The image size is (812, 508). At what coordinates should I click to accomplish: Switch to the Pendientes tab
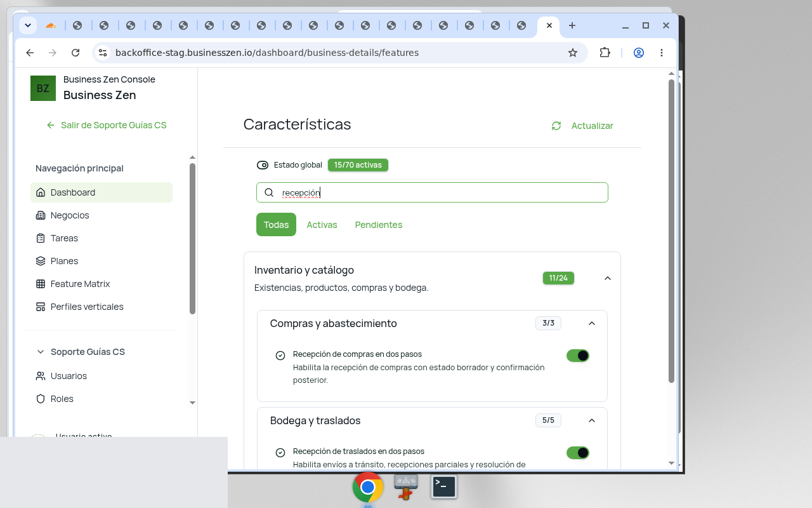pos(379,225)
